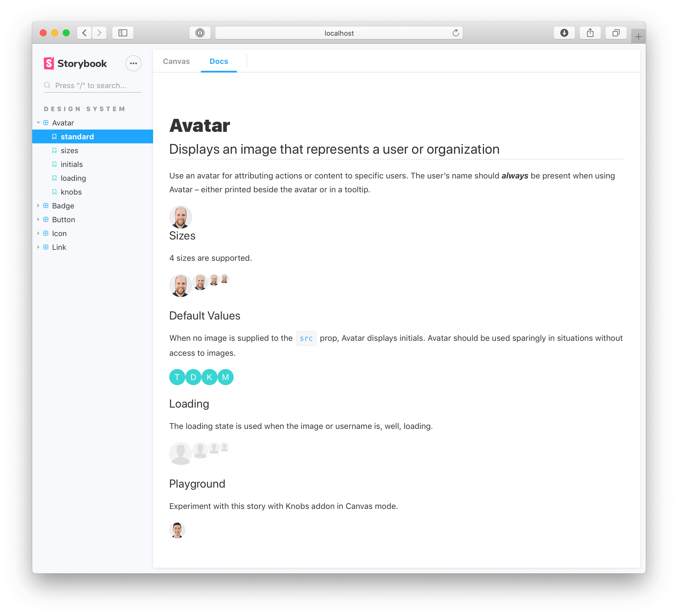The image size is (678, 616).
Task: Click the browser back navigation arrow icon
Action: click(x=85, y=33)
